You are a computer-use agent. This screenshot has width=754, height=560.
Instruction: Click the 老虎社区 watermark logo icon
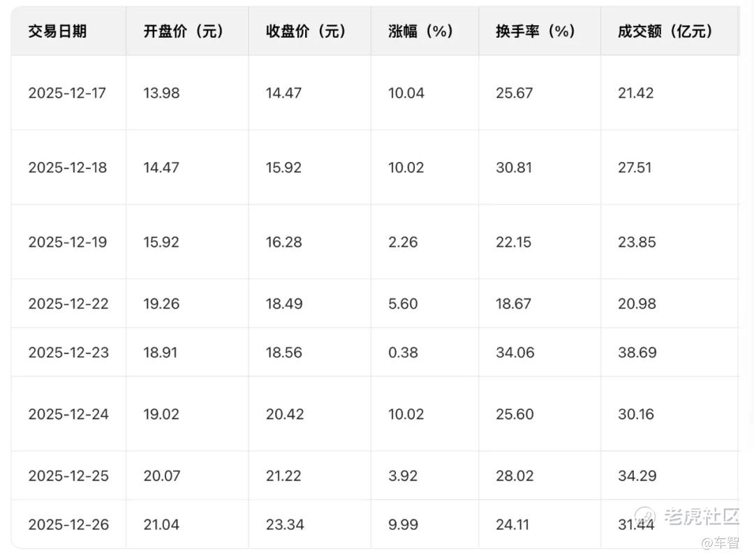click(x=645, y=517)
